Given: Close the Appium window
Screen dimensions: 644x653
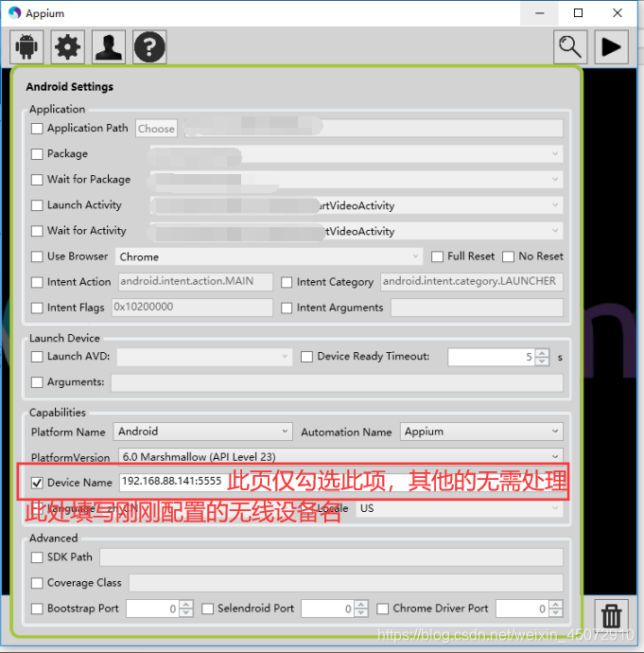Looking at the screenshot, I should click(x=618, y=13).
